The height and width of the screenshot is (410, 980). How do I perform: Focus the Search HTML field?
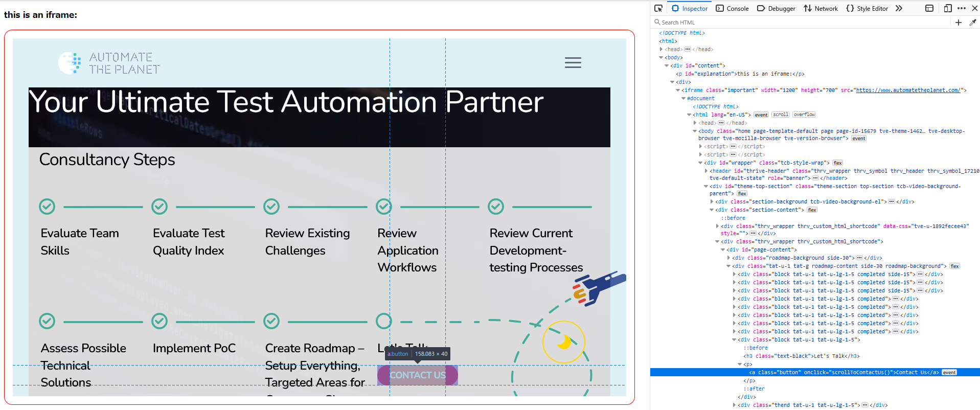click(803, 22)
